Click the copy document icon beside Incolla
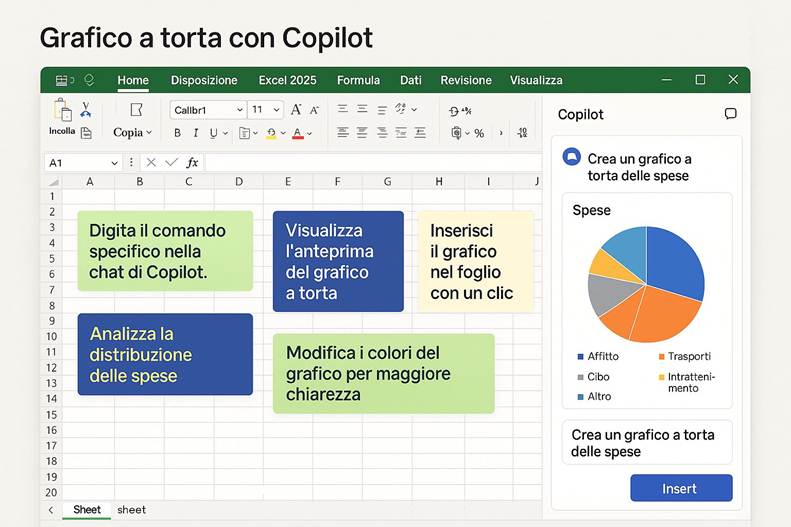Viewport: 791px width, 527px height. click(86, 133)
